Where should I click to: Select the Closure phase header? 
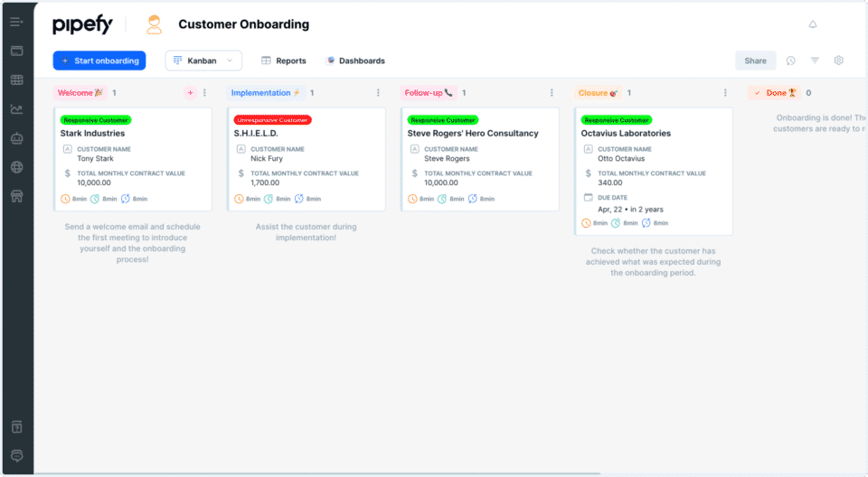pos(598,93)
